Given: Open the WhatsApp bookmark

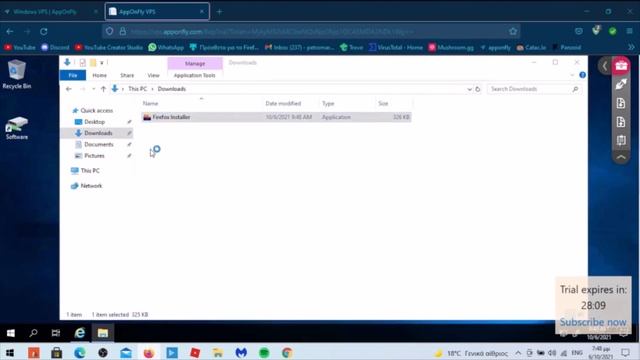Looking at the screenshot, I should click(x=167, y=48).
